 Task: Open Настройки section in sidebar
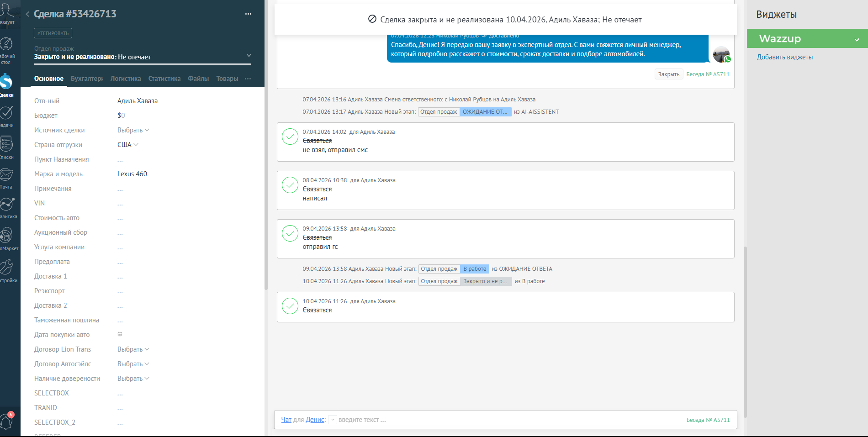tap(7, 270)
